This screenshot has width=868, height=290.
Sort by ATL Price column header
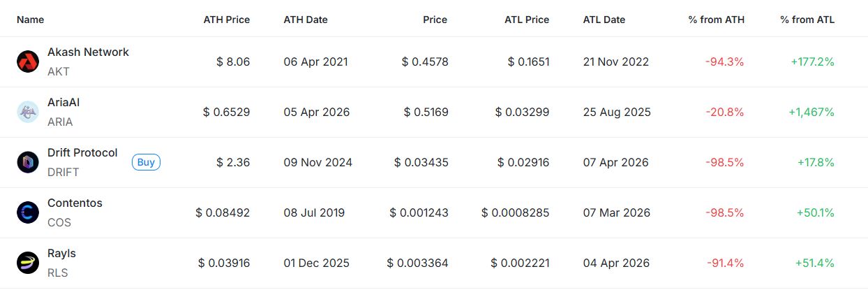pos(527,20)
